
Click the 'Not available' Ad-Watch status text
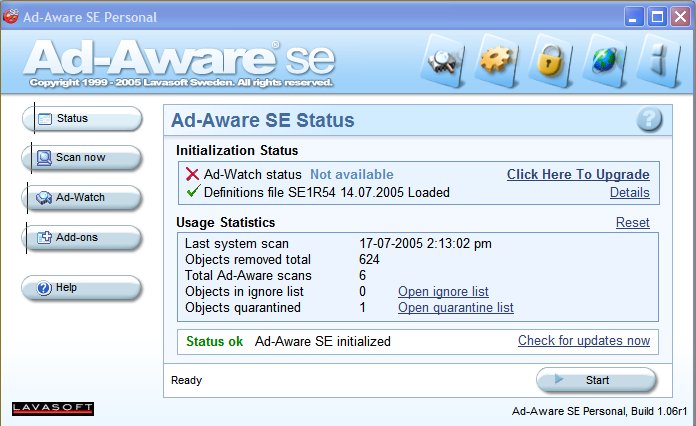click(352, 174)
